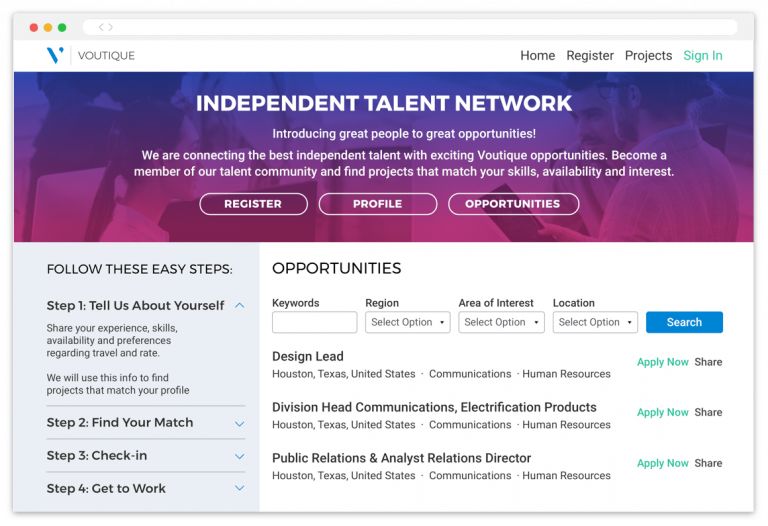Image resolution: width=768 pixels, height=526 pixels.
Task: Open the Region dropdown
Action: click(407, 322)
